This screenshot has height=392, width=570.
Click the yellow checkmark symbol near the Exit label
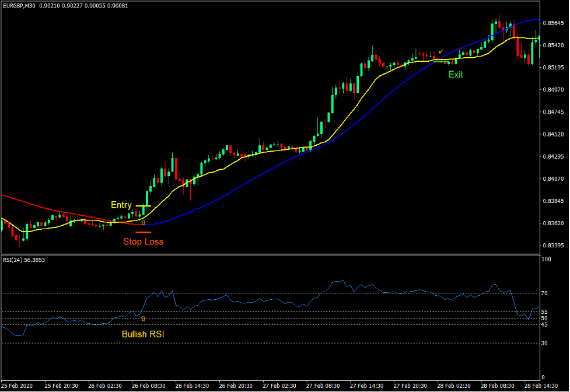pyautogui.click(x=441, y=51)
